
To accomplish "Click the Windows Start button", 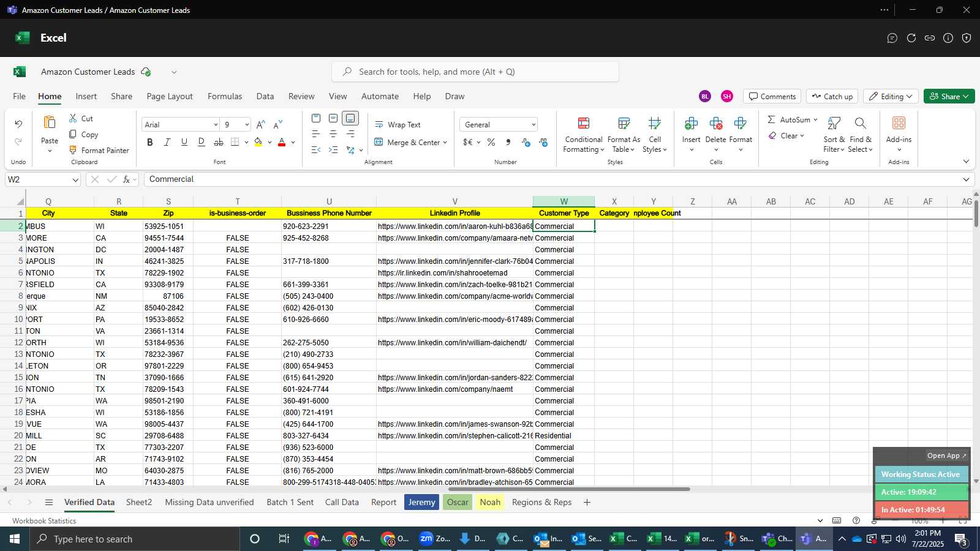I will point(15,539).
